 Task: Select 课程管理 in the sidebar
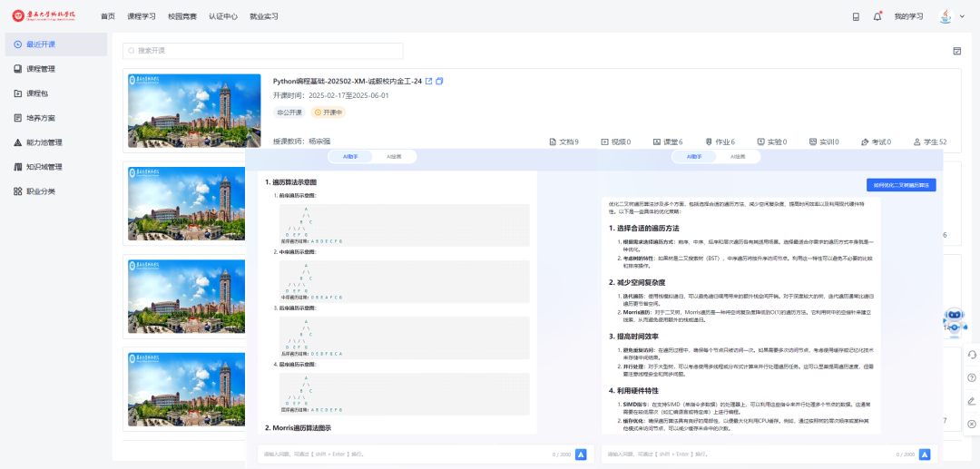pos(56,69)
